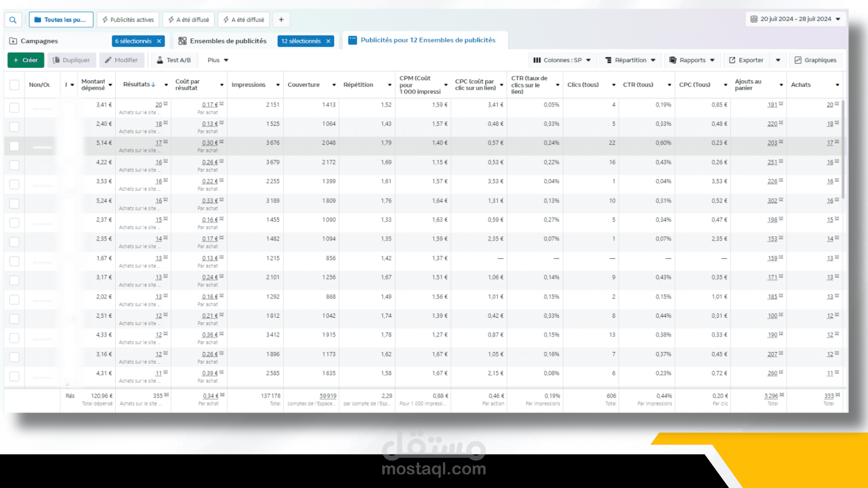Open Impressions column menu arrow
The image size is (868, 488).
(278, 85)
